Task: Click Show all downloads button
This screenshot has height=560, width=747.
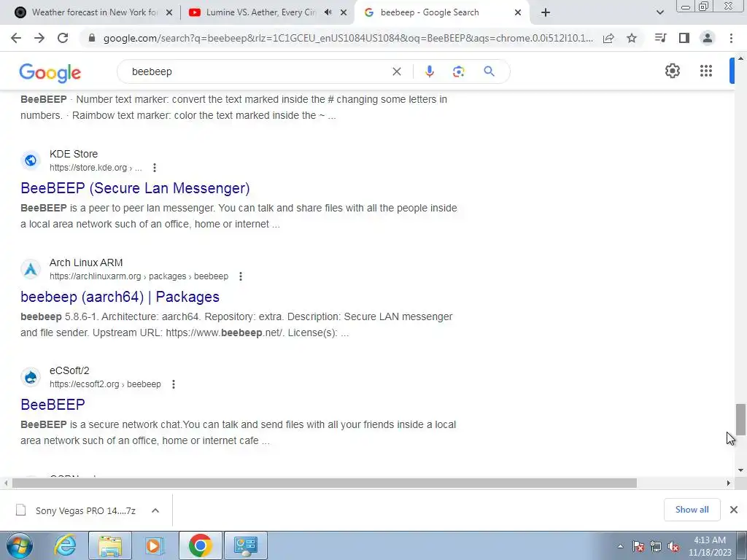Action: [692, 510]
